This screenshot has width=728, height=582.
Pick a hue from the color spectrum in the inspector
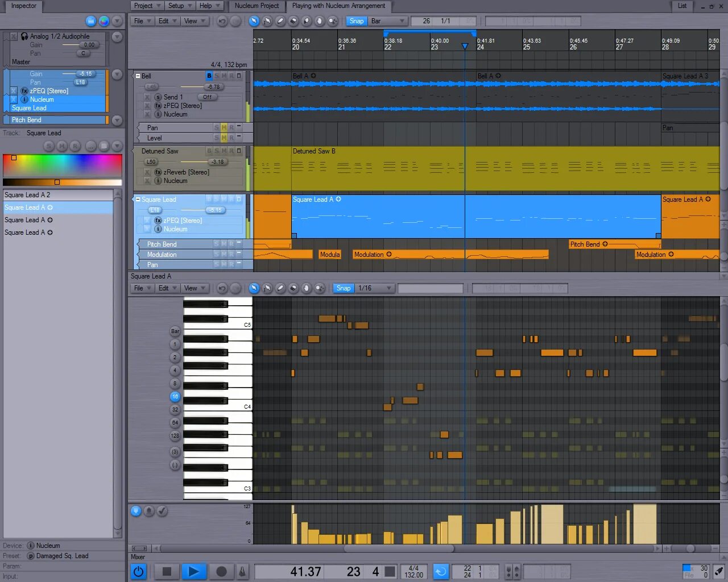pos(63,165)
